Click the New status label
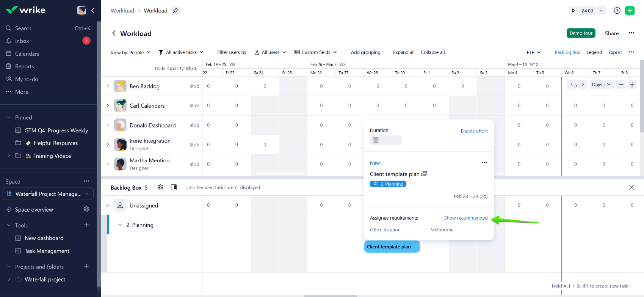 pos(375,163)
